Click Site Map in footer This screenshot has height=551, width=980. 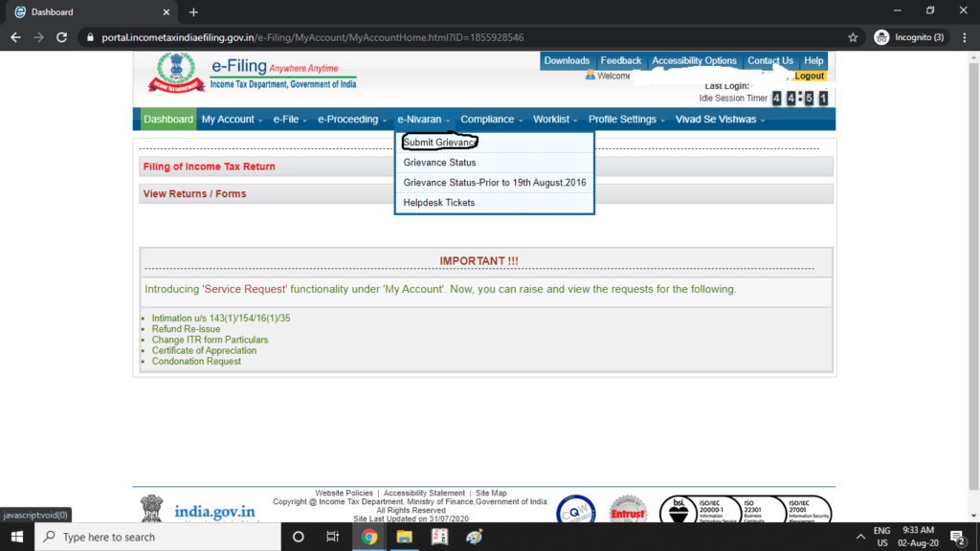point(491,493)
